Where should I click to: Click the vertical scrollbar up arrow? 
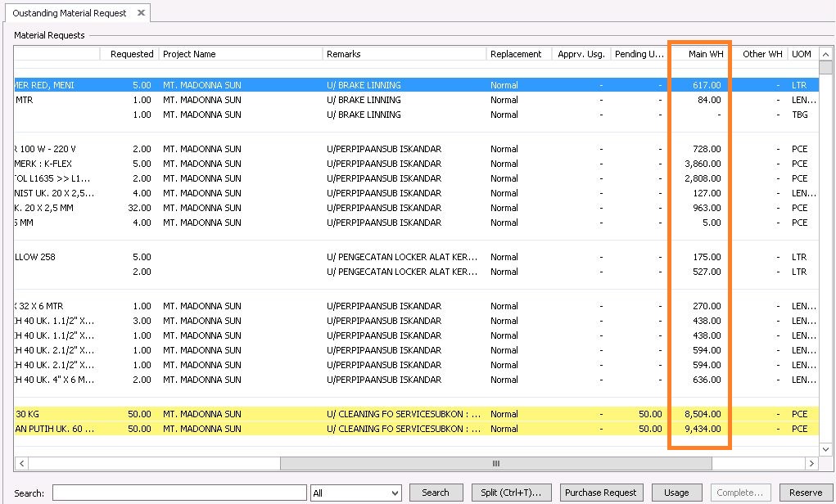825,54
